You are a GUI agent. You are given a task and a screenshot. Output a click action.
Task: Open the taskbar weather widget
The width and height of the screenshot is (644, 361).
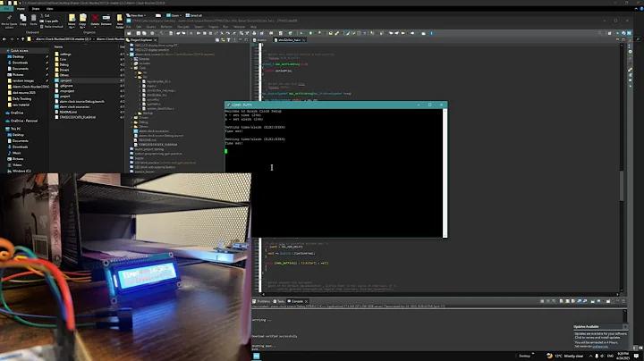pyautogui.click(x=565, y=356)
